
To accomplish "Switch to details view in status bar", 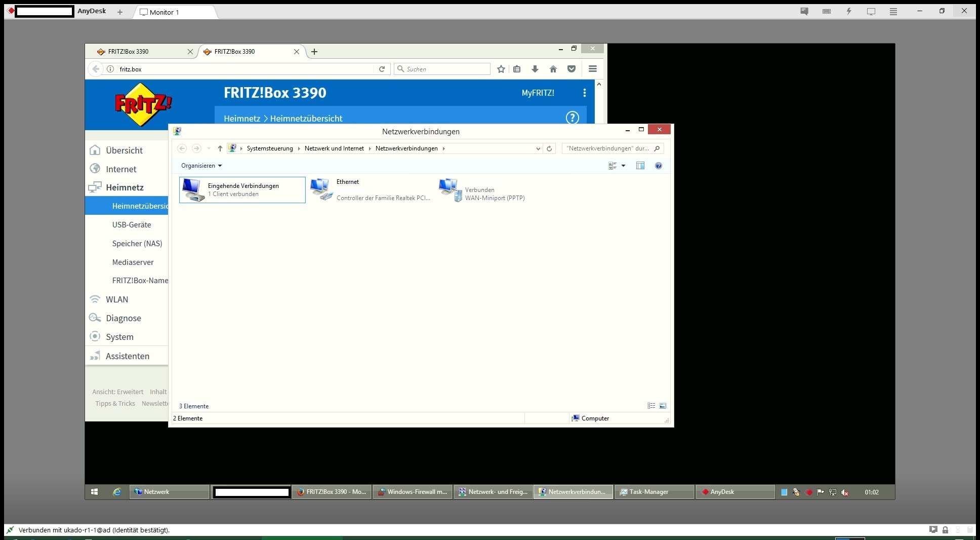I will (651, 406).
